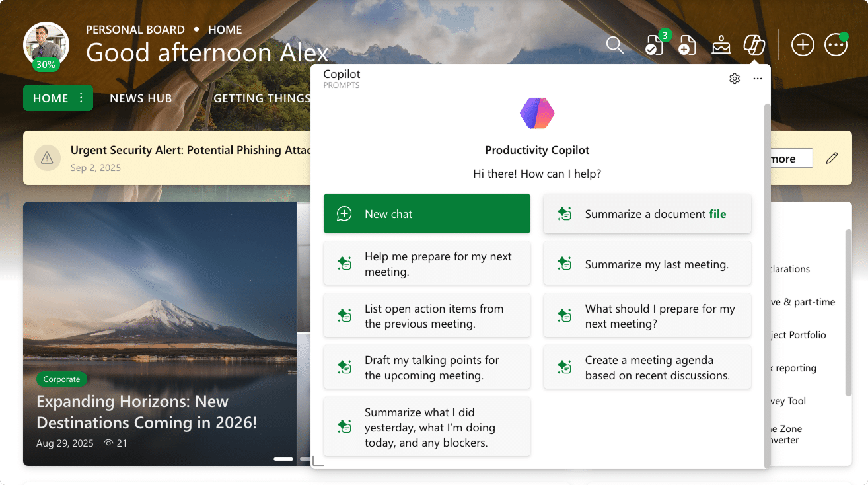Pick 'Create a meeting agenda' prompt

pos(647,367)
